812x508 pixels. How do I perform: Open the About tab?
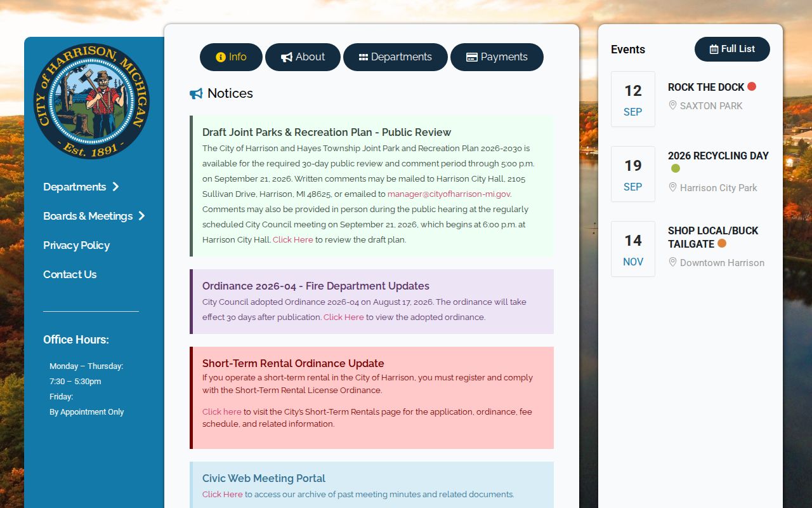pyautogui.click(x=303, y=57)
